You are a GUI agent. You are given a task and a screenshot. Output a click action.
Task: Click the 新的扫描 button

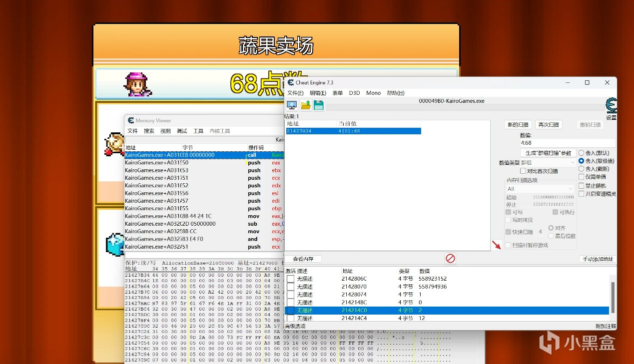tap(518, 125)
